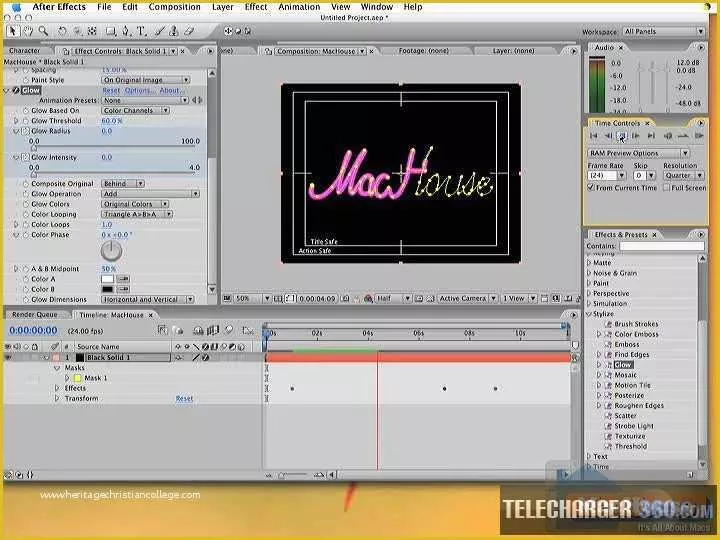Click the Local Axis Mode icon

pos(228,31)
